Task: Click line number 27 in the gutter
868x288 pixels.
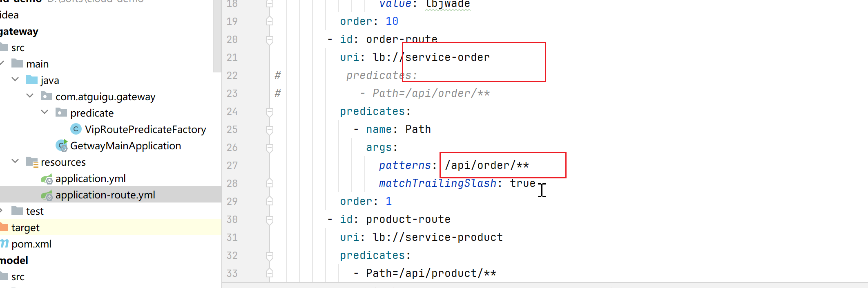Action: pyautogui.click(x=232, y=165)
